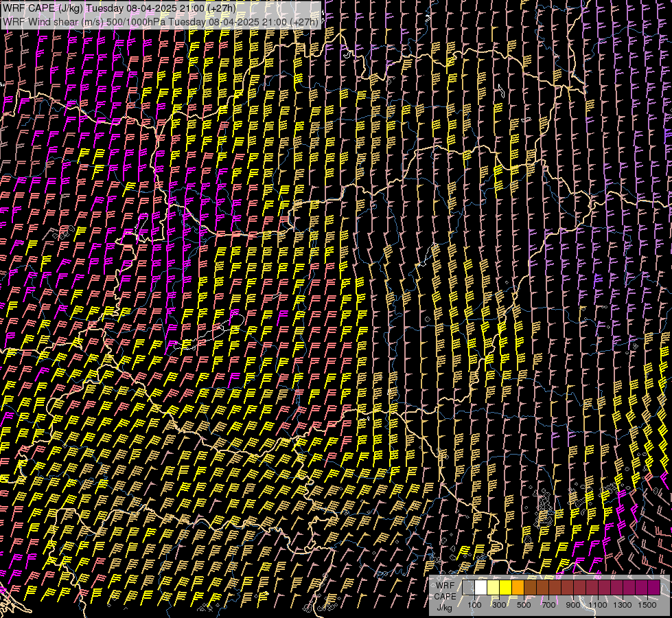
Task: Click the WRF Wind shear title line
Action: 161,22
